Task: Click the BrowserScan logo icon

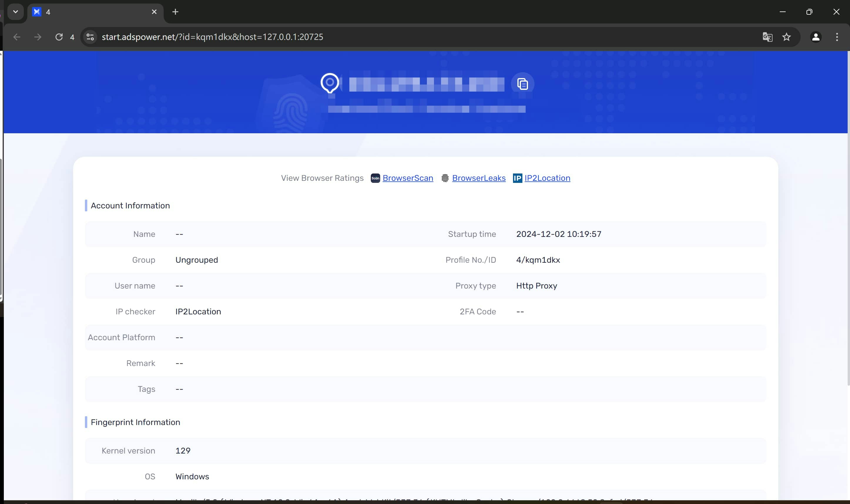Action: point(375,178)
